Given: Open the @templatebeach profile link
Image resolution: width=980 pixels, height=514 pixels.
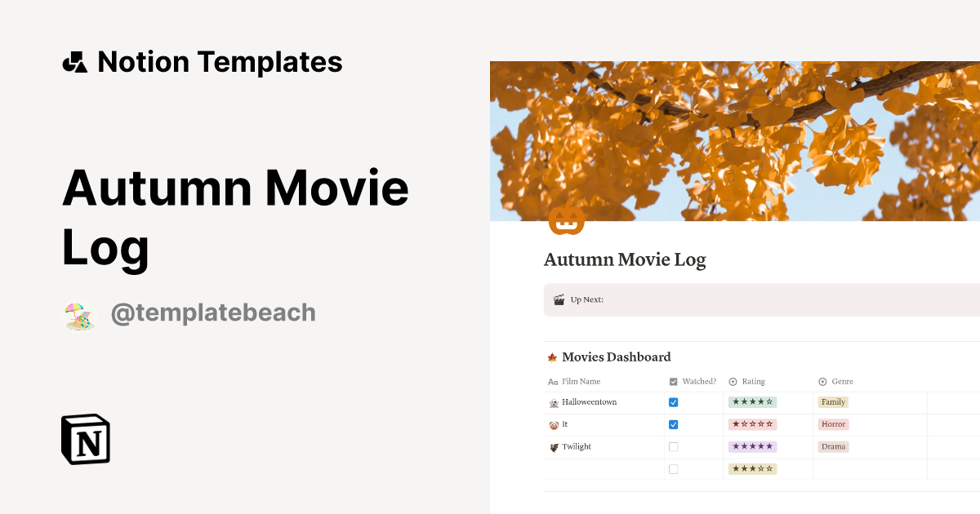Looking at the screenshot, I should tap(214, 312).
